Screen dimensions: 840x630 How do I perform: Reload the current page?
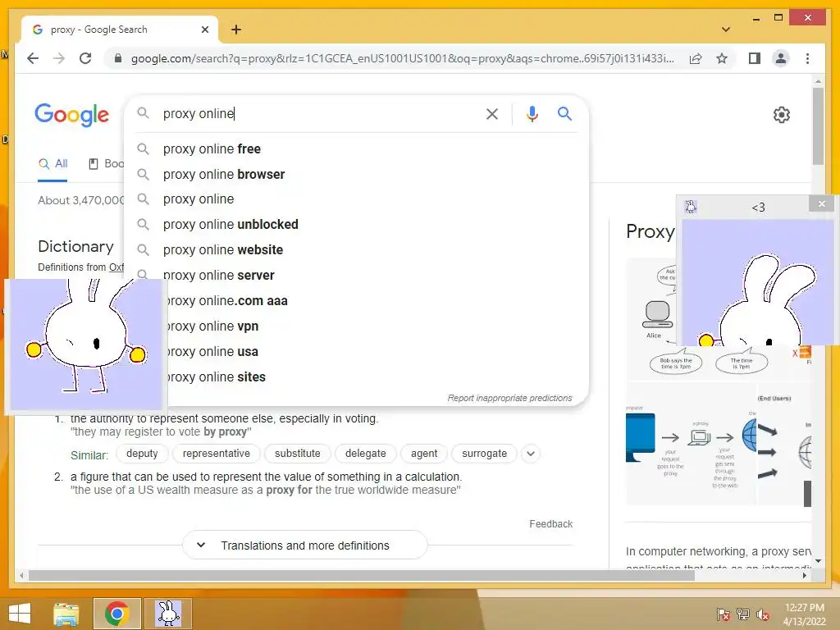[85, 58]
